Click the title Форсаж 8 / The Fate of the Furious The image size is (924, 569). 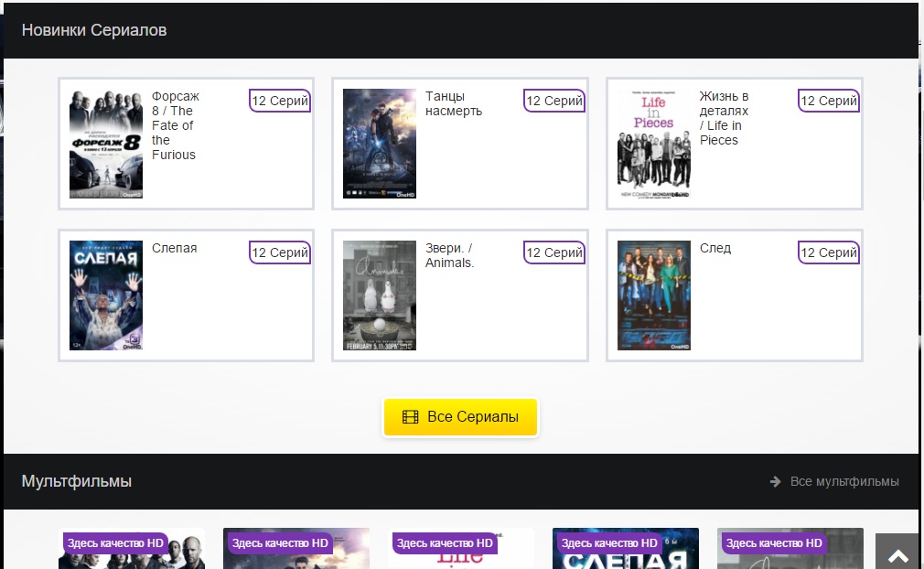pyautogui.click(x=175, y=125)
